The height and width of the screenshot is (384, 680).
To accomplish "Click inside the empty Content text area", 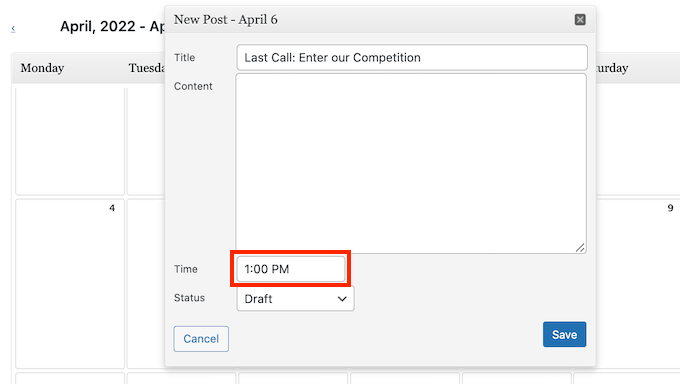I will [x=411, y=163].
